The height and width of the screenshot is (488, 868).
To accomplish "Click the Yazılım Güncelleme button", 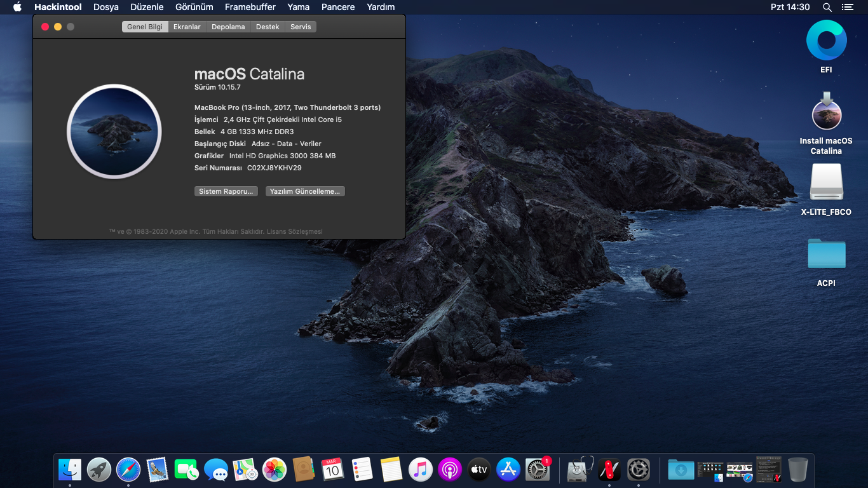I will 305,191.
